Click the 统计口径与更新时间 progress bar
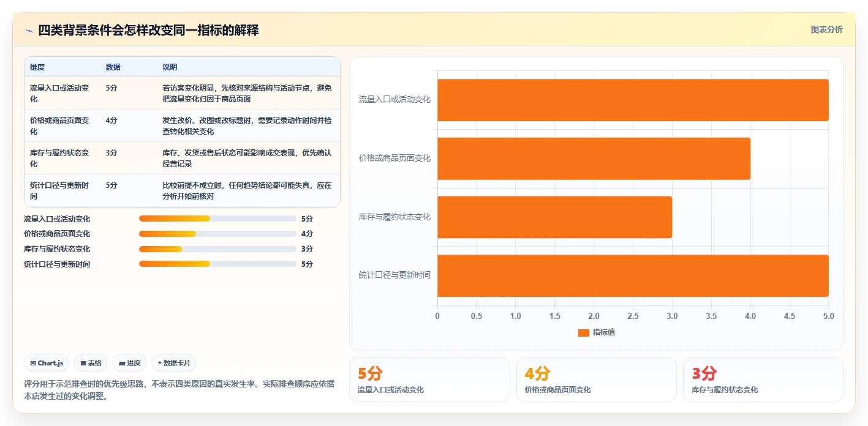Viewport: 868px width, 426px height. coord(217,264)
